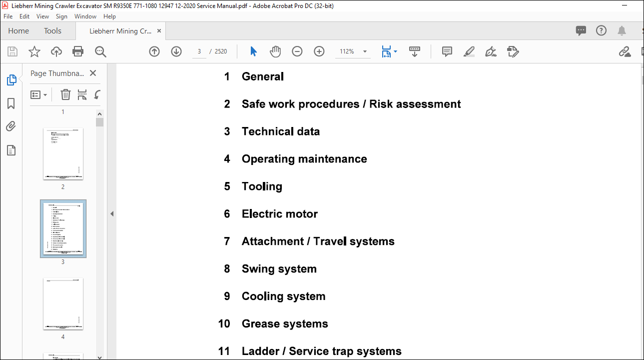Open Page Thumbnails sidebar icon
The width and height of the screenshot is (644, 360).
click(11, 80)
